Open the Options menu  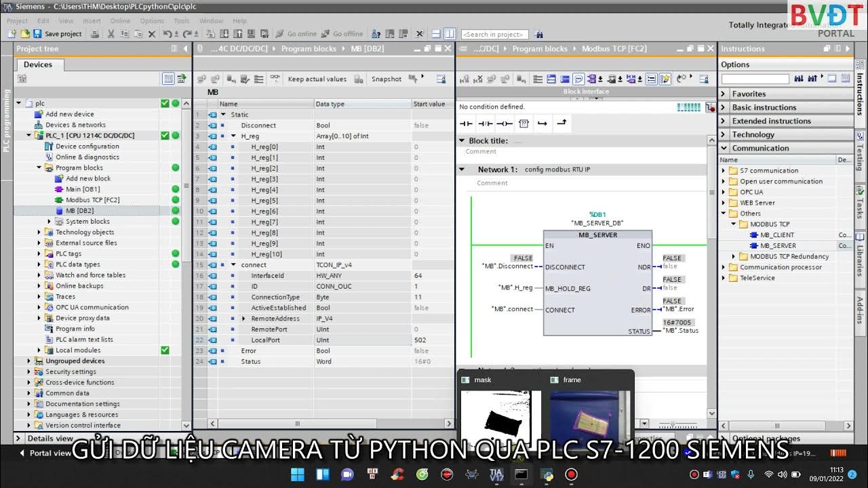coord(152,21)
